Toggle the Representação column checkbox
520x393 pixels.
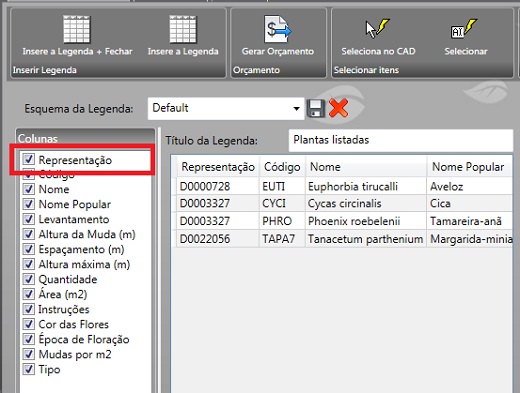click(x=29, y=159)
